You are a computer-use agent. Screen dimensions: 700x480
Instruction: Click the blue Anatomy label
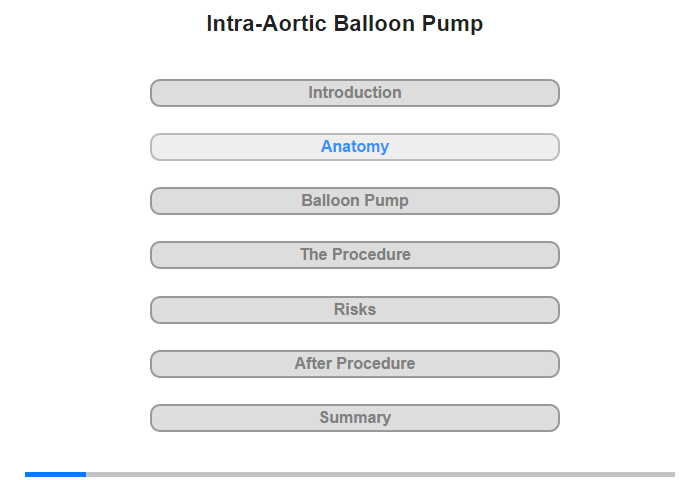[x=355, y=146]
